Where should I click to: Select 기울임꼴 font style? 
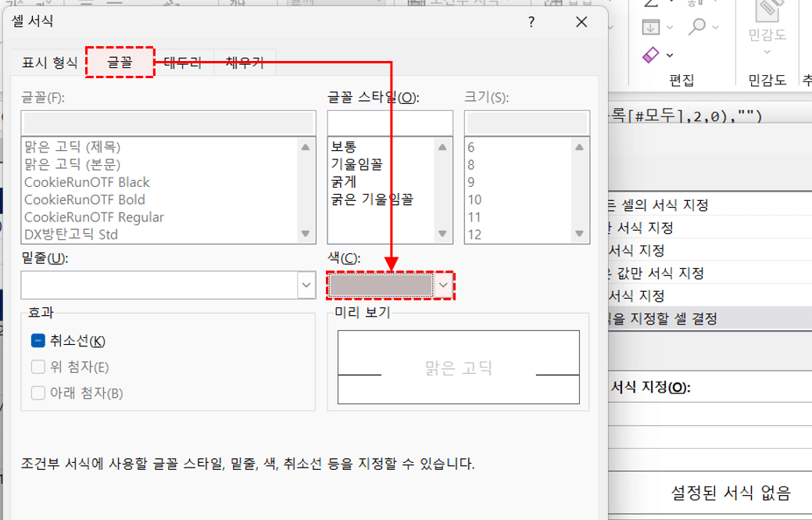[357, 165]
